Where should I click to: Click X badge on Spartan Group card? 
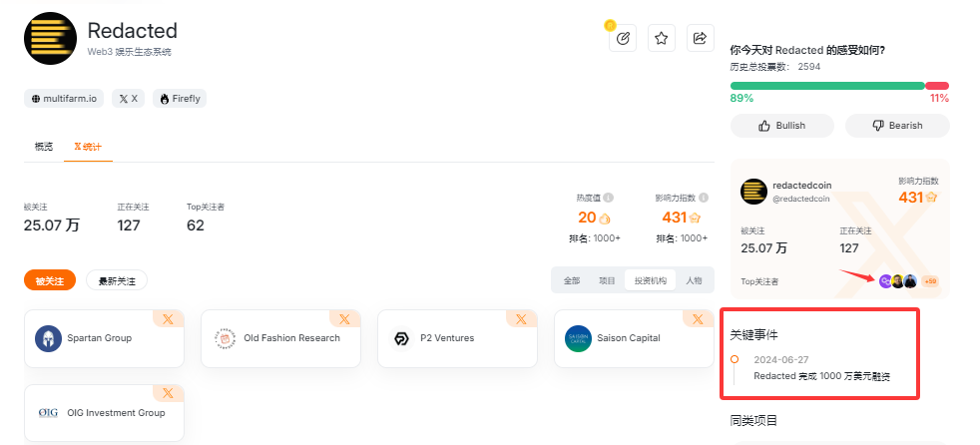point(168,318)
